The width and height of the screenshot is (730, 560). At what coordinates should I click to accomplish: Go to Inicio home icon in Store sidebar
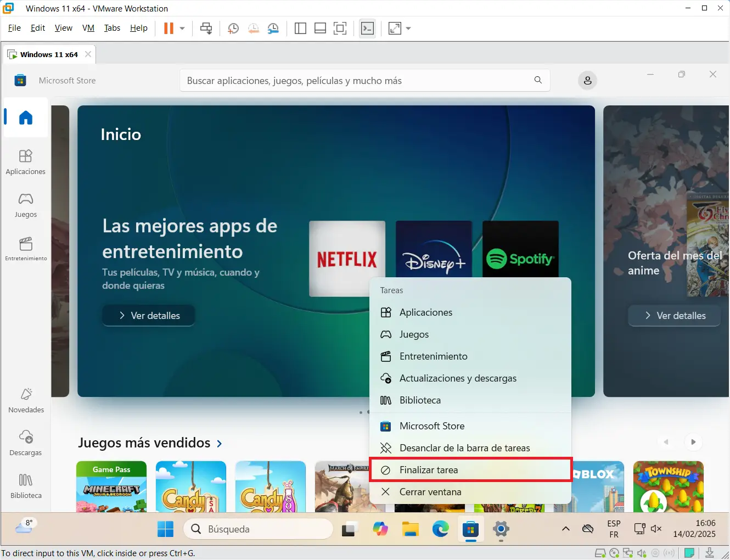[26, 117]
